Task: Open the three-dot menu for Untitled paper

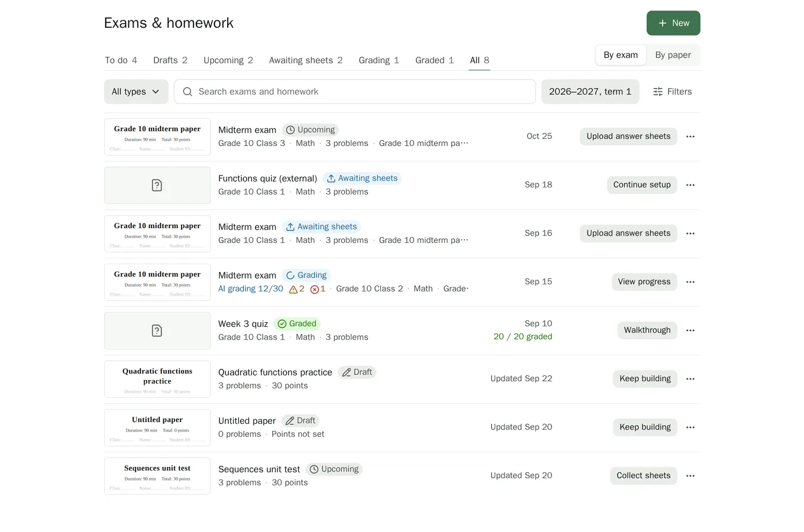Action: tap(690, 427)
